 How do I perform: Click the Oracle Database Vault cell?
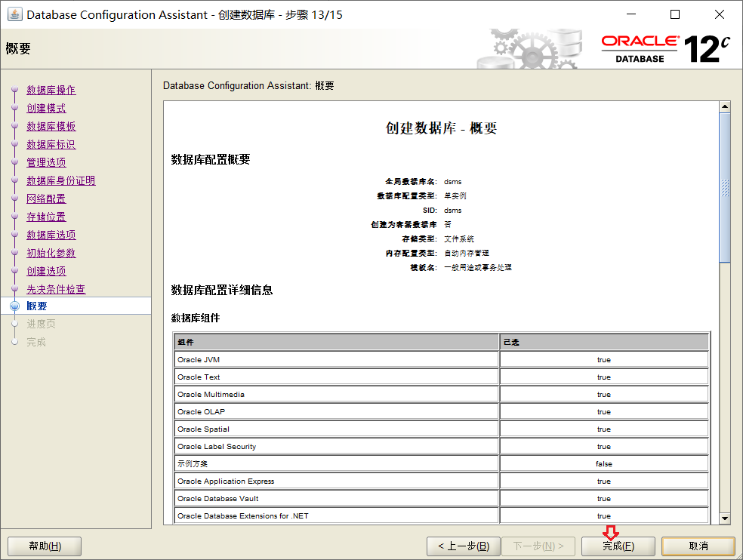(337, 498)
